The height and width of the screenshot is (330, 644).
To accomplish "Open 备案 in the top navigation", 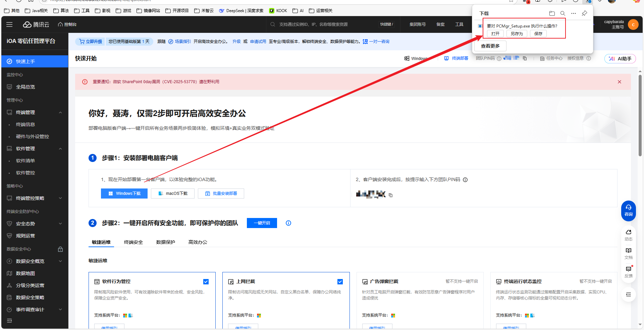I will pyautogui.click(x=440, y=24).
